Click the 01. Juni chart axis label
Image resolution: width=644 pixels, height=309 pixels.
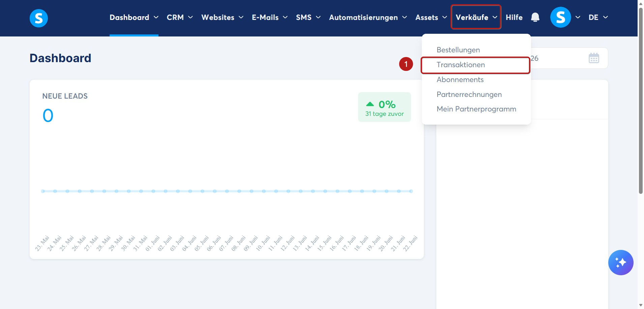tap(152, 243)
